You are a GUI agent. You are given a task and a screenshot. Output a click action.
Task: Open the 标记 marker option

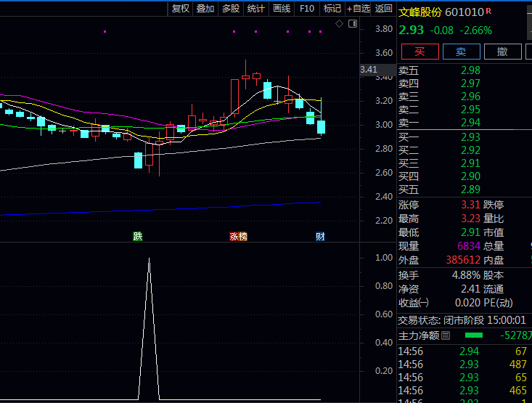(x=332, y=9)
